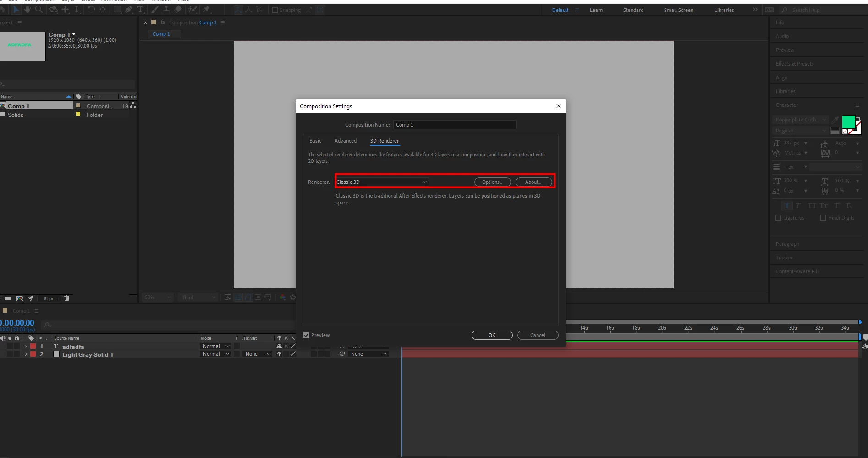Switch to the Standard workspace
The image size is (868, 458).
click(633, 10)
